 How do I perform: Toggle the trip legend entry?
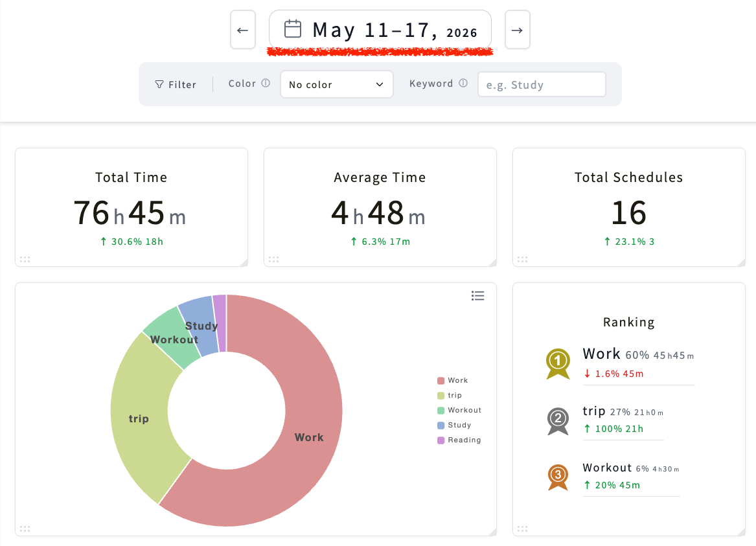[x=450, y=395]
